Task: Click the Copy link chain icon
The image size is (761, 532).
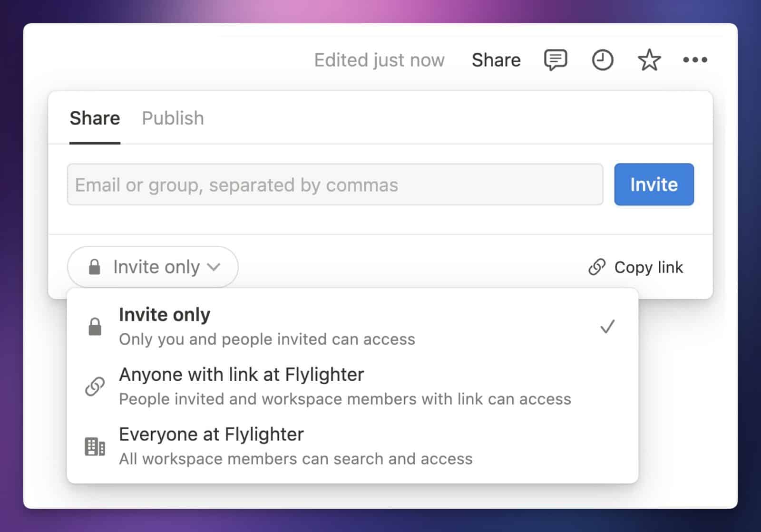Action: click(x=596, y=267)
